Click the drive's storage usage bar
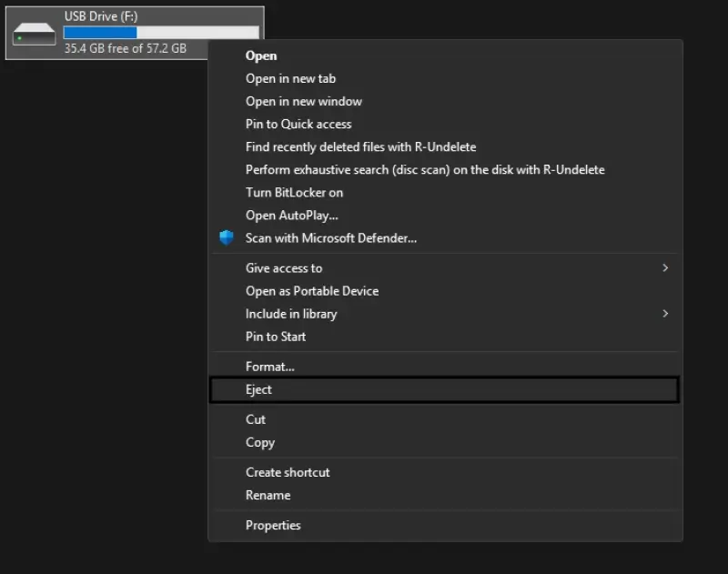 coord(161,33)
